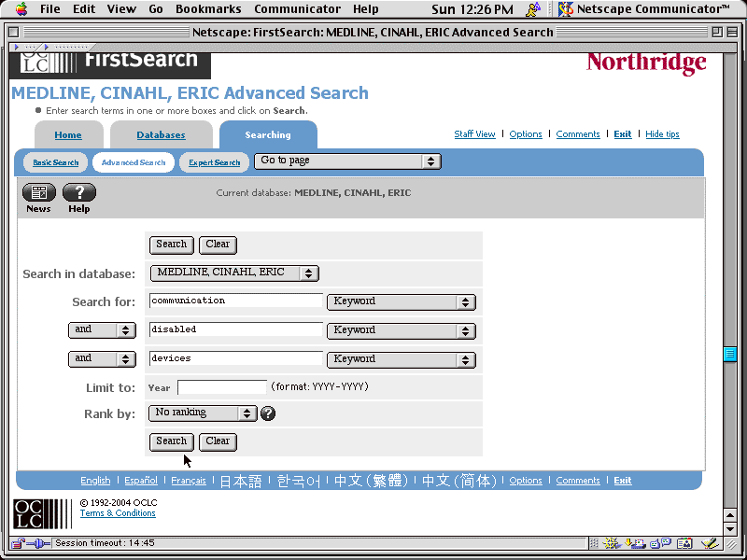Open the 'and' operator dropdown beside devices
This screenshot has height=560, width=747.
(x=102, y=358)
